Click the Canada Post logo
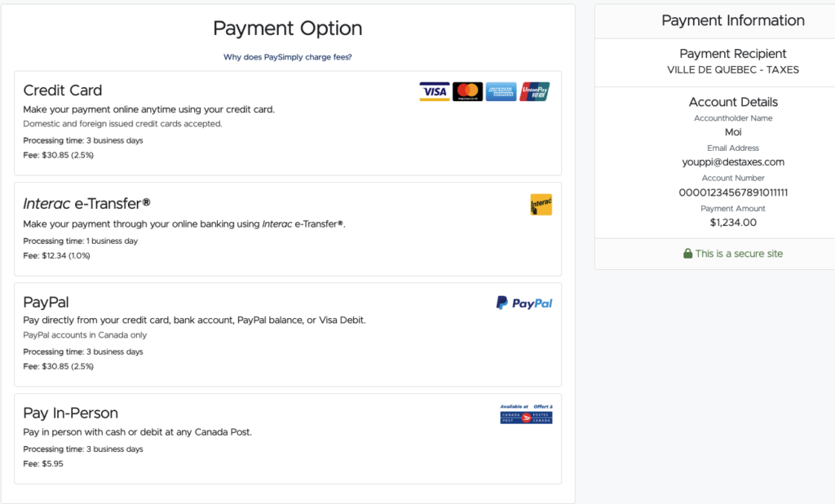Viewport: 835px width, 504px height. click(526, 414)
